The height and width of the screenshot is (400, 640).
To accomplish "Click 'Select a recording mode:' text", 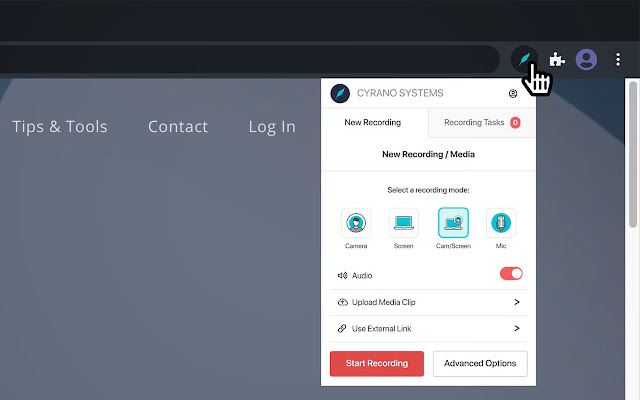I will 428,190.
